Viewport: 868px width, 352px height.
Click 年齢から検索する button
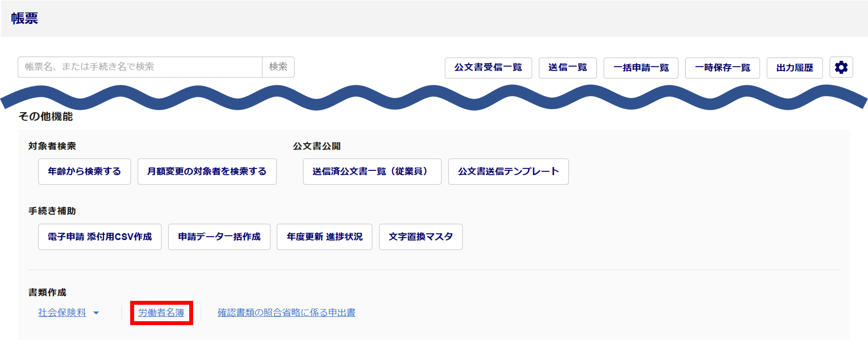(84, 172)
